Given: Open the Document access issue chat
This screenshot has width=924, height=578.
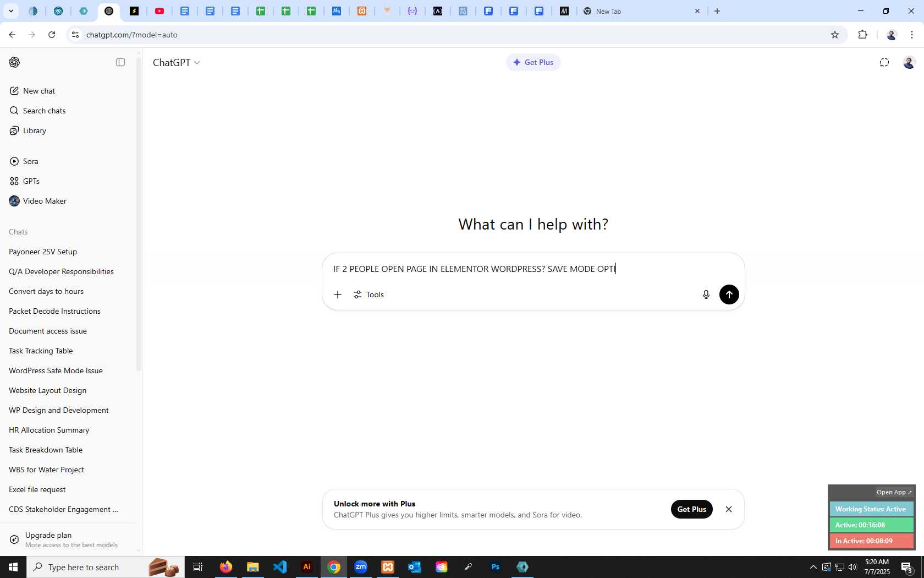Looking at the screenshot, I should [68, 331].
